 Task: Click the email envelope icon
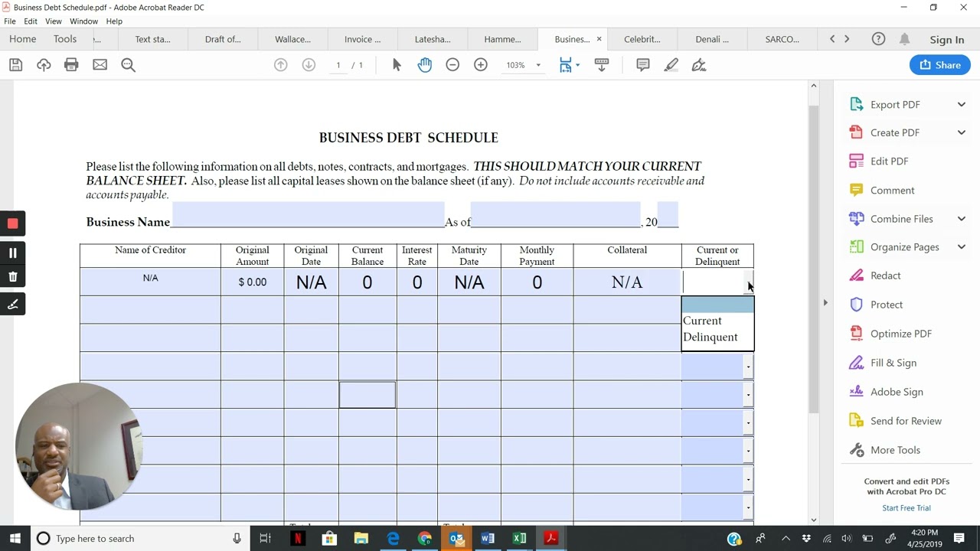point(100,65)
